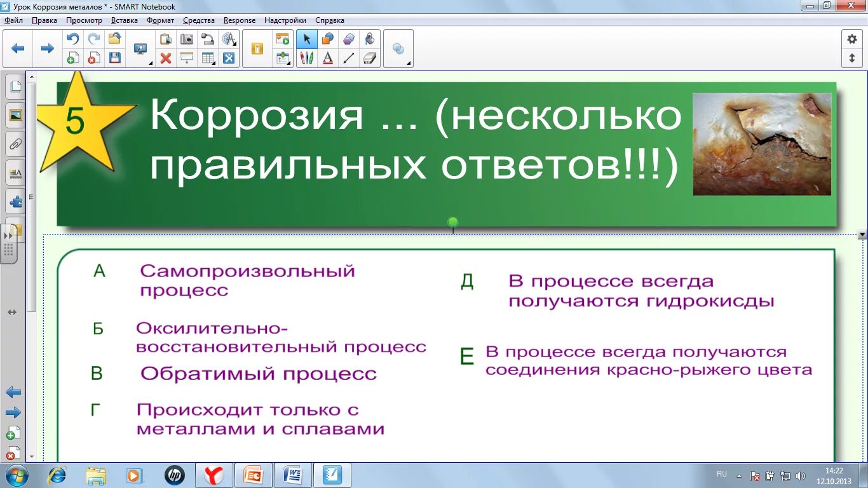Image resolution: width=868 pixels, height=488 pixels.
Task: Go to next page via sidebar blue arrow
Action: (x=13, y=413)
